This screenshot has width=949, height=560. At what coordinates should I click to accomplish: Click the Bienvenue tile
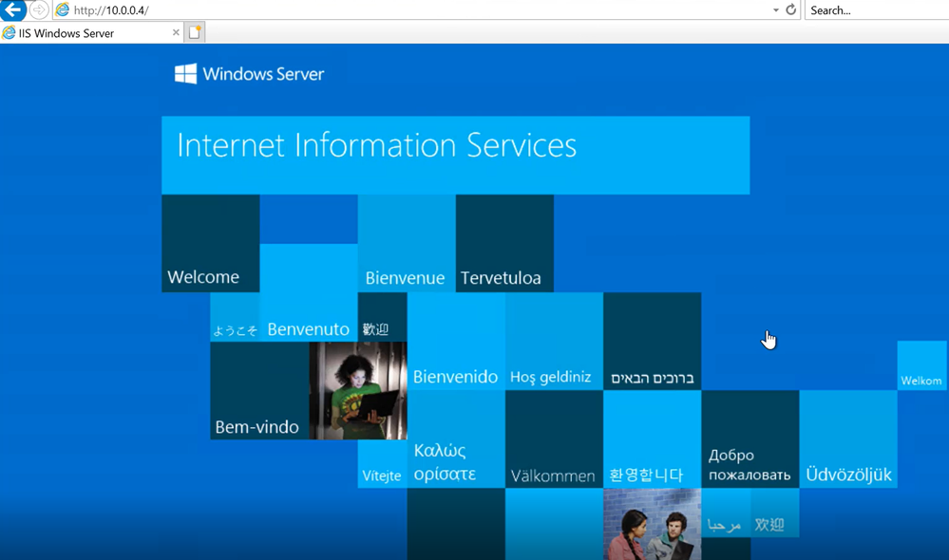click(407, 244)
